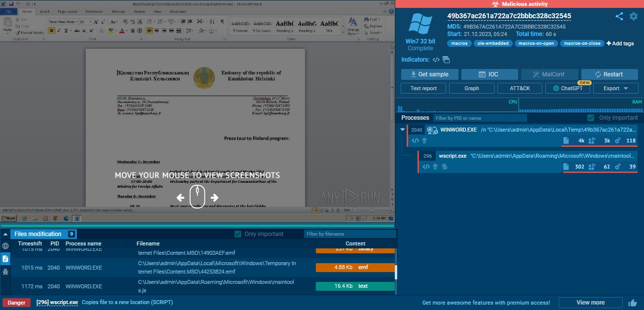
Task: Click the Filter by filename field
Action: click(x=349, y=234)
